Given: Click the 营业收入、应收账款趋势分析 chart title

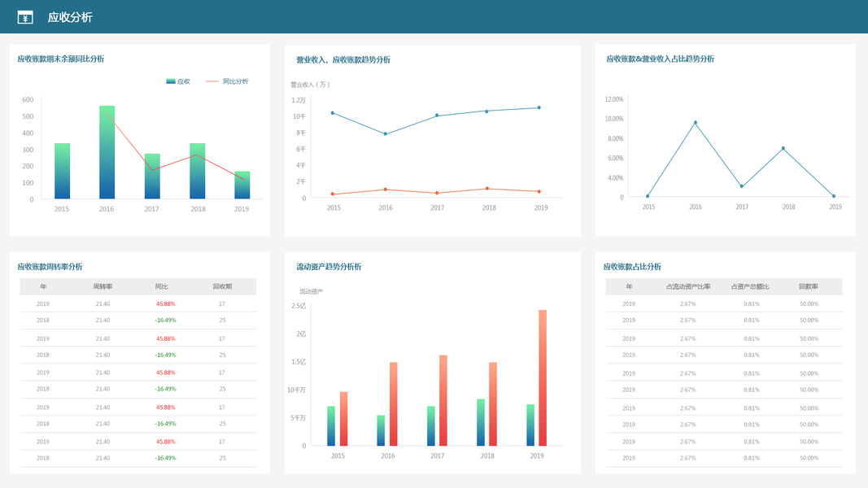Looking at the screenshot, I should click(343, 59).
